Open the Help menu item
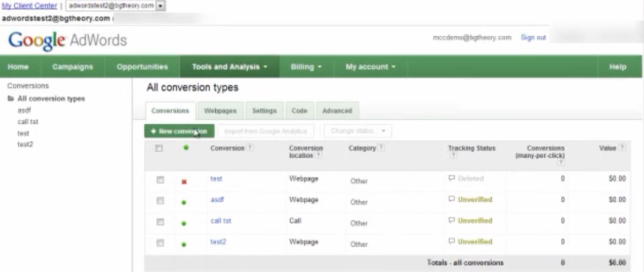Screen dimensions: 644x272 click(x=618, y=67)
